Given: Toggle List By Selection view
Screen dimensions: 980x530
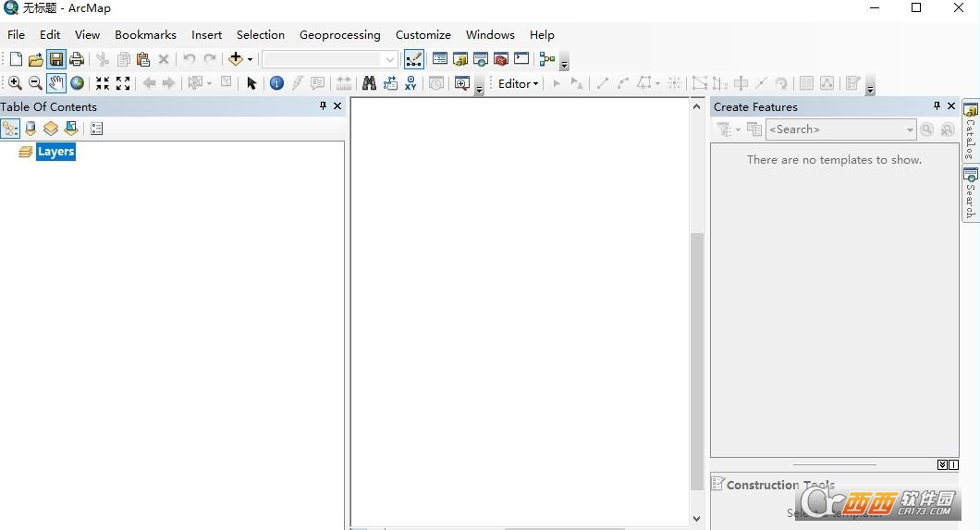Looking at the screenshot, I should [x=71, y=129].
